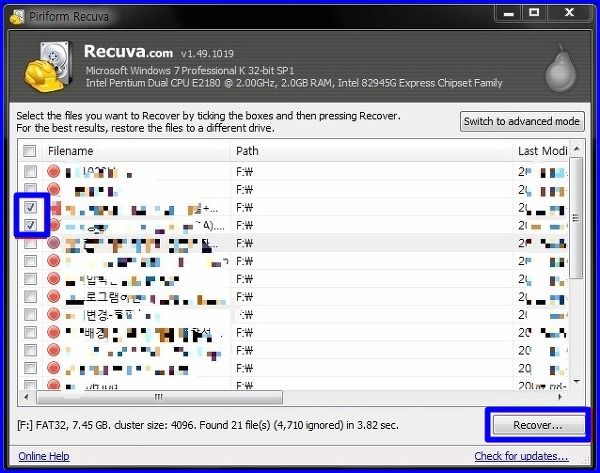Click the Recuva.com title in the header

[x=128, y=52]
